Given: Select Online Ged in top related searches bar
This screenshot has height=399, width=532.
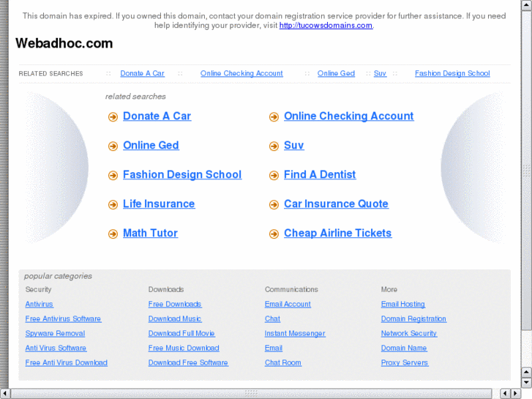Looking at the screenshot, I should [336, 73].
